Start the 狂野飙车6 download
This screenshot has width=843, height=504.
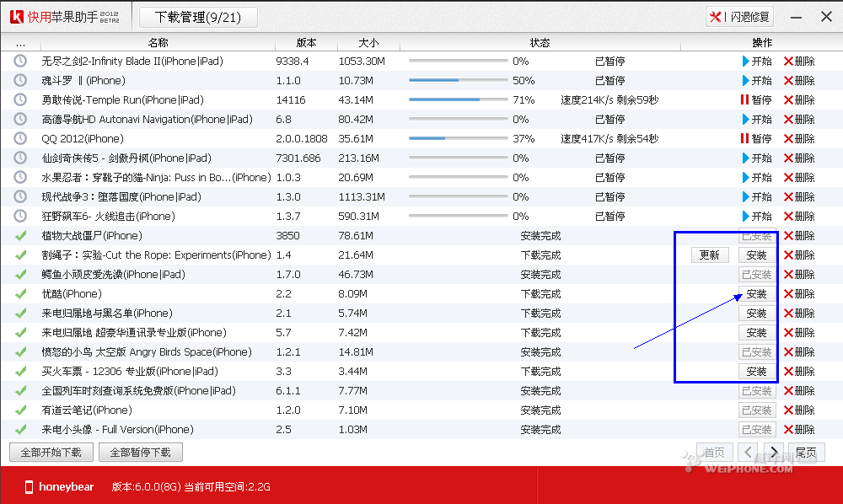tap(756, 217)
